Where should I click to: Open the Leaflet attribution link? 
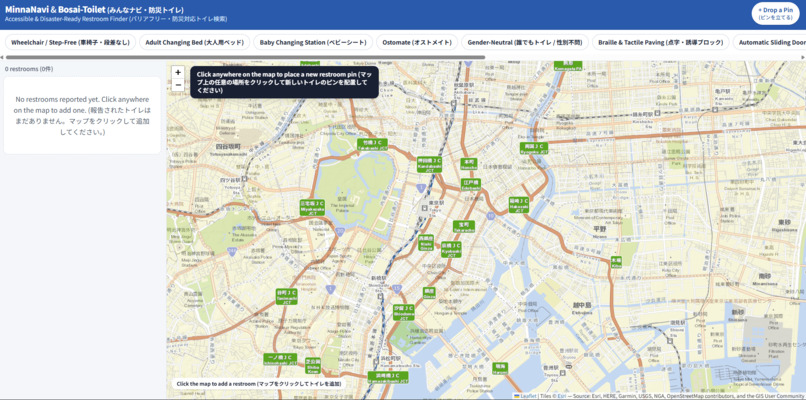tap(528, 396)
